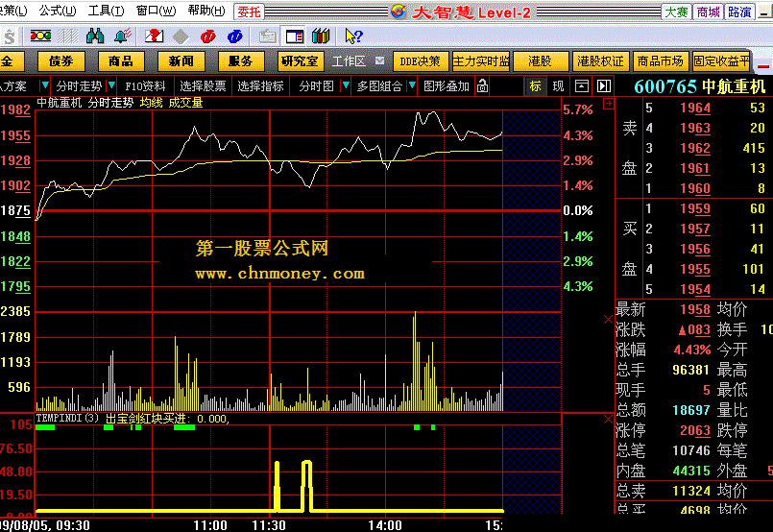Click the red question mark chart icon
773x532 pixels.
[154, 36]
